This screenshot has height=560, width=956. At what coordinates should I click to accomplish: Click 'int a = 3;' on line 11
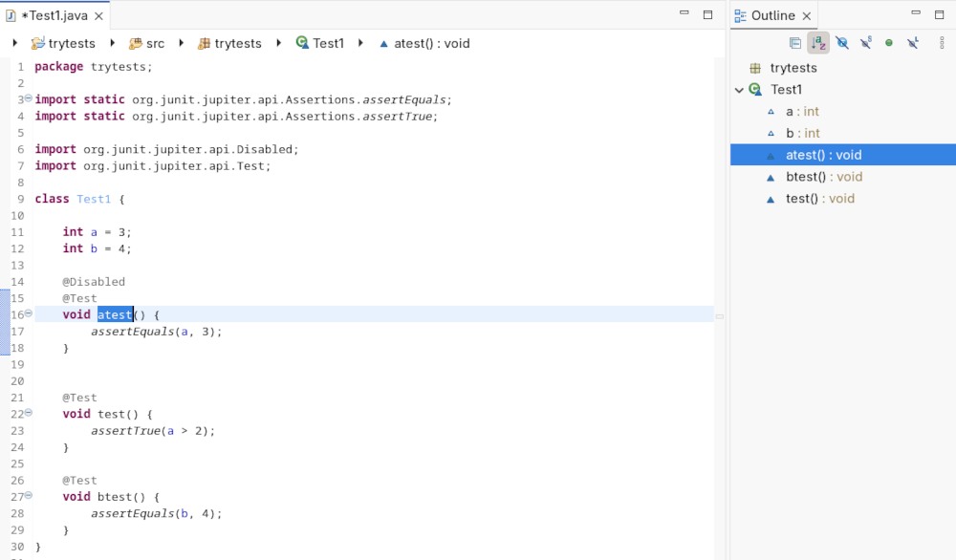pos(97,231)
